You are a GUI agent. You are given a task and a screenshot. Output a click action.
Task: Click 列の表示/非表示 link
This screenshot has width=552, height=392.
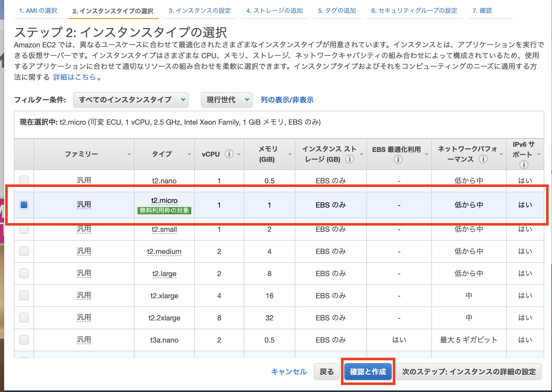click(x=287, y=100)
